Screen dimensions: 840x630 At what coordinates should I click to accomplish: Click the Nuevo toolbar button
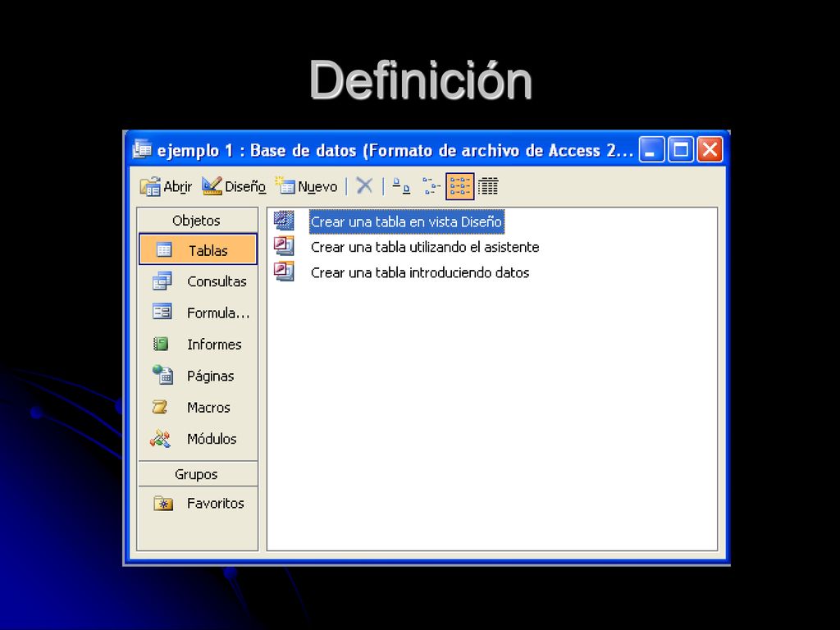[306, 186]
